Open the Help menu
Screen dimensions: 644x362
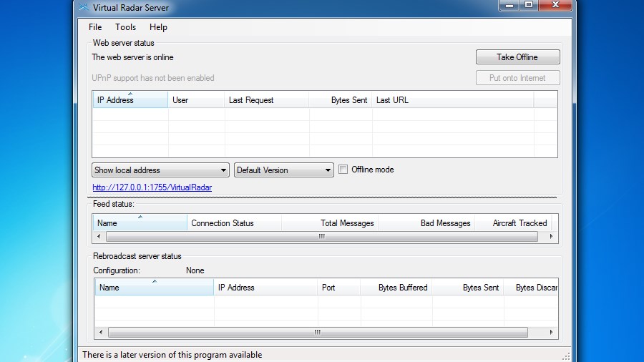(158, 27)
